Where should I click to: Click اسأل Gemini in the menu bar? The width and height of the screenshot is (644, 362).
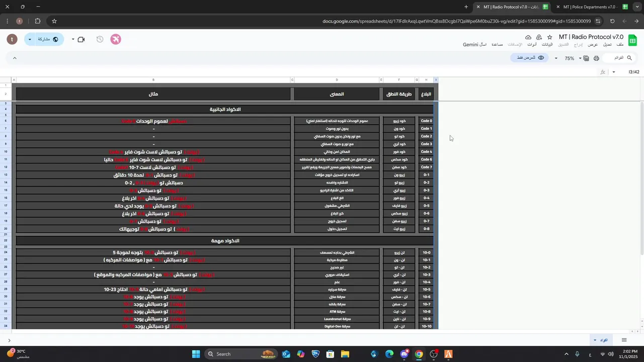pyautogui.click(x=474, y=45)
